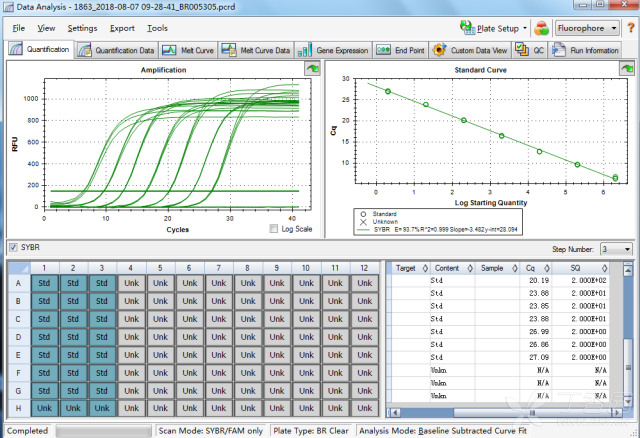Click the Amplification chart options icon
The image size is (640, 438).
[x=313, y=68]
